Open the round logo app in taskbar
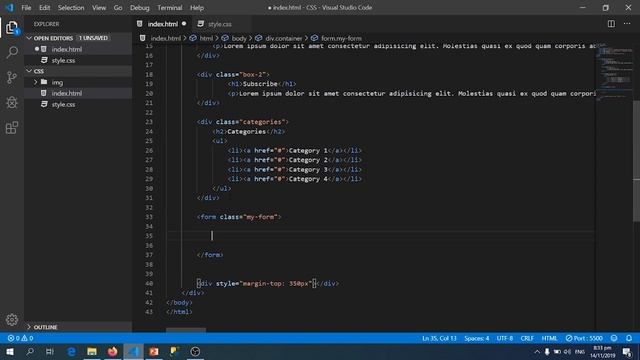 (195, 351)
